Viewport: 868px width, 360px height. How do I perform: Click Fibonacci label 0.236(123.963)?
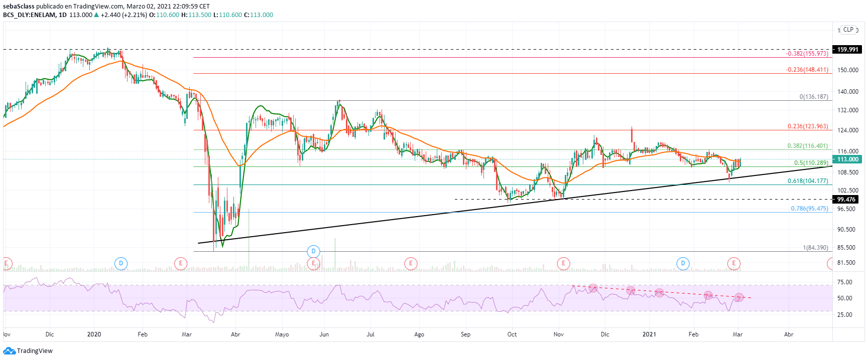click(x=808, y=126)
